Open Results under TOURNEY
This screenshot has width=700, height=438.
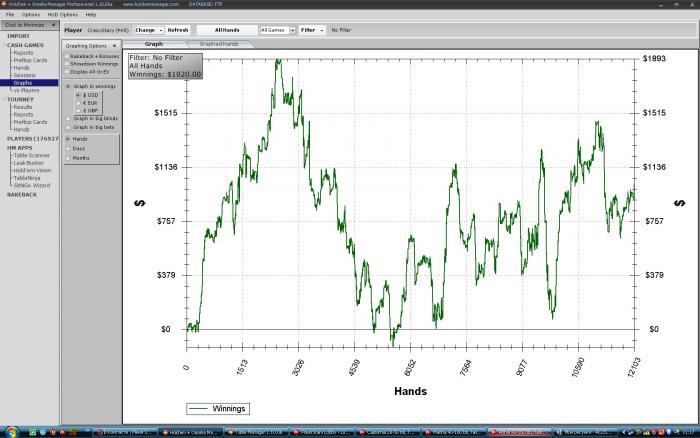coord(23,107)
